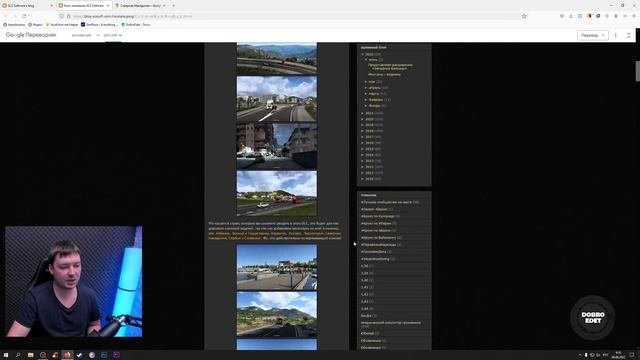The height and width of the screenshot is (360, 640).
Task: Go back to the previous page
Action: [x=5, y=16]
